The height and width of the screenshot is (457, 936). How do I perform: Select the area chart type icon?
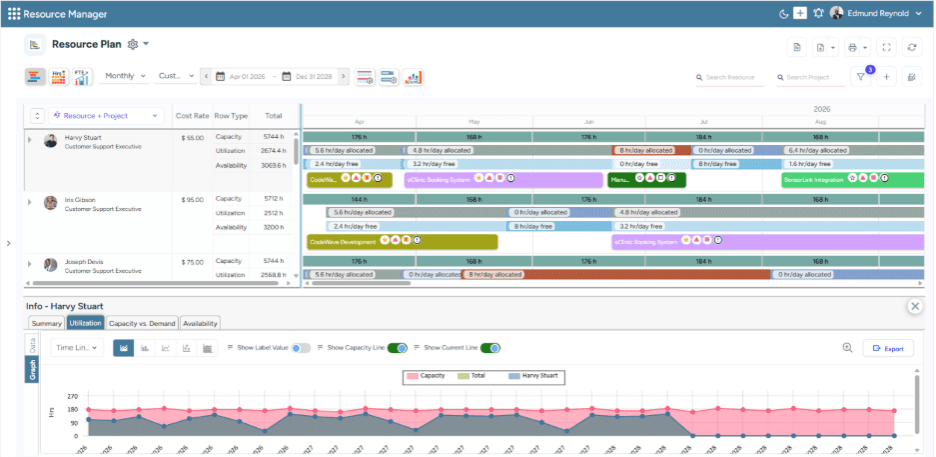pos(124,348)
